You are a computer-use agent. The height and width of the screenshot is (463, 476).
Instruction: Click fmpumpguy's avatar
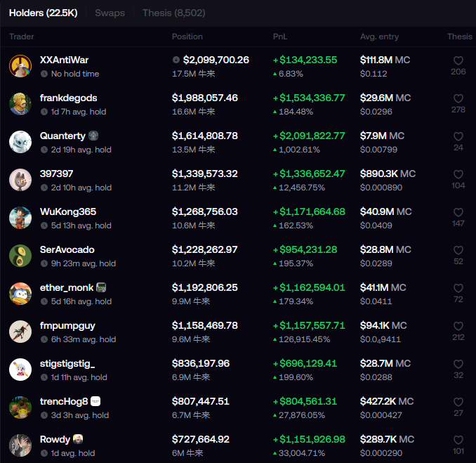coord(20,332)
